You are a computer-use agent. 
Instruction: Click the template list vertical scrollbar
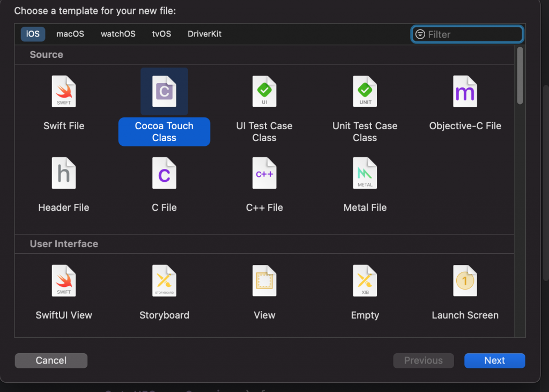pyautogui.click(x=520, y=76)
